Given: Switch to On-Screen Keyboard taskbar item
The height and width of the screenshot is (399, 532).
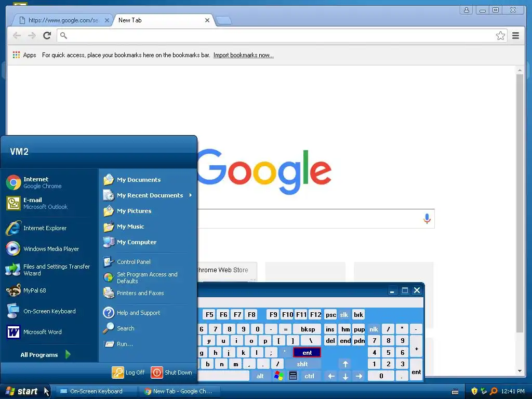Looking at the screenshot, I should (96, 391).
